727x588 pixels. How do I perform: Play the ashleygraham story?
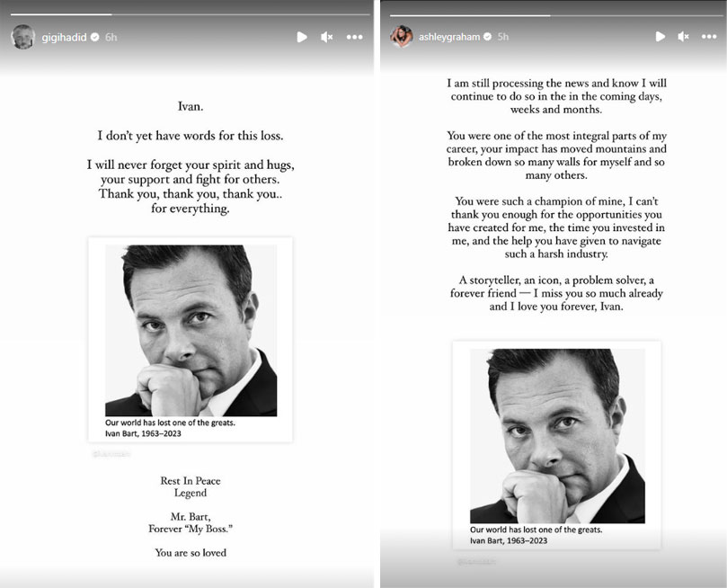click(660, 37)
